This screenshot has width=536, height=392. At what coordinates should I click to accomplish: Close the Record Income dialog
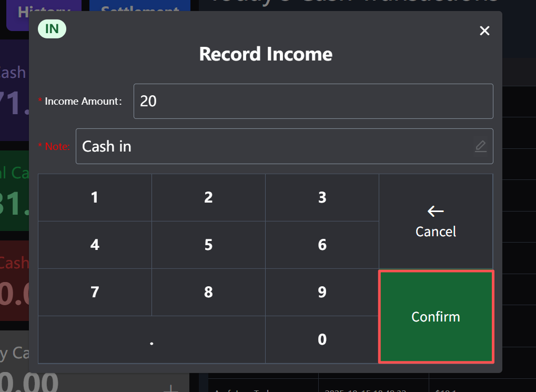(484, 31)
